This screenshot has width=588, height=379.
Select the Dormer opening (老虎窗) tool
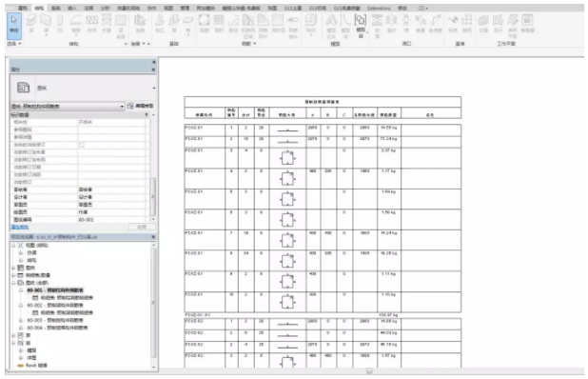point(436,24)
